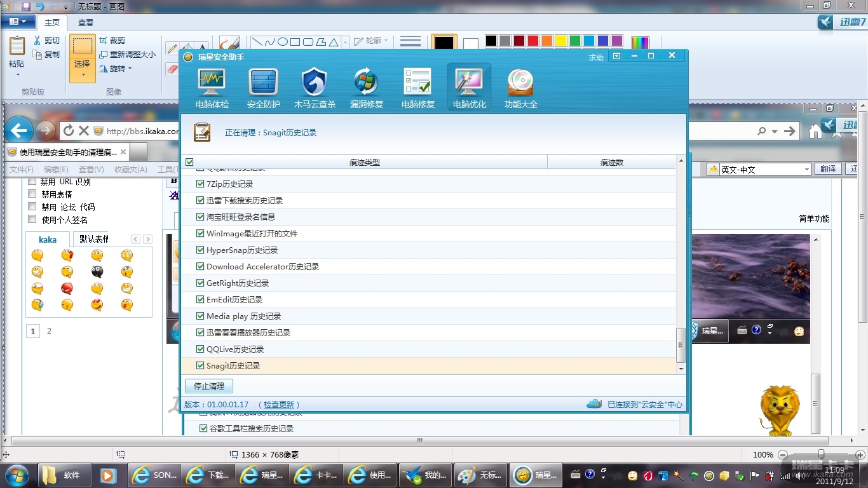Screen dimensions: 868x488
Task: Open 安全防护 firewall section
Action: click(263, 88)
